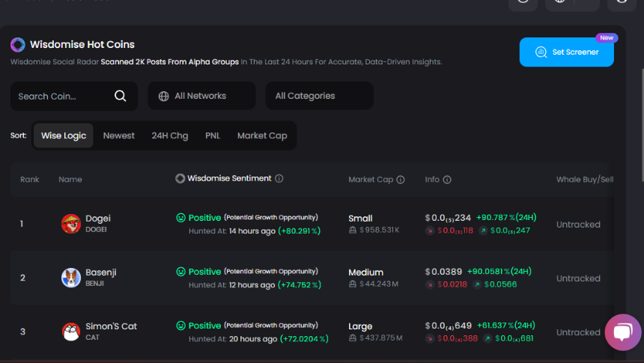This screenshot has height=363, width=644.
Task: Click the Positive sentiment smiley for Dogei
Action: [x=180, y=218]
